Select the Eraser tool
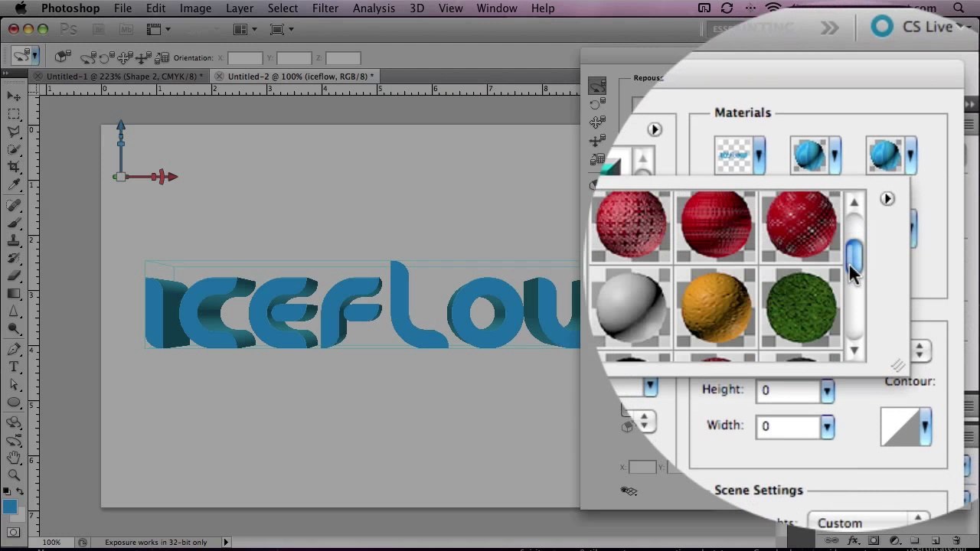 14,275
